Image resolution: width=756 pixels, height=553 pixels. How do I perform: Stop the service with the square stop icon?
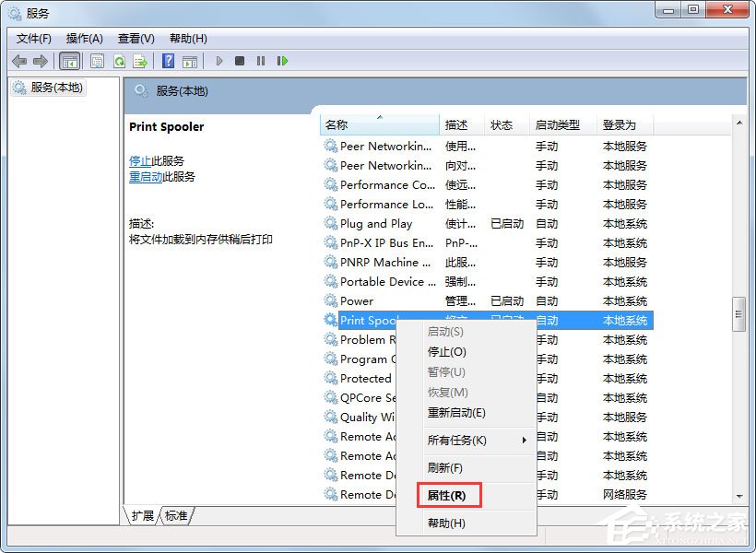click(x=240, y=61)
